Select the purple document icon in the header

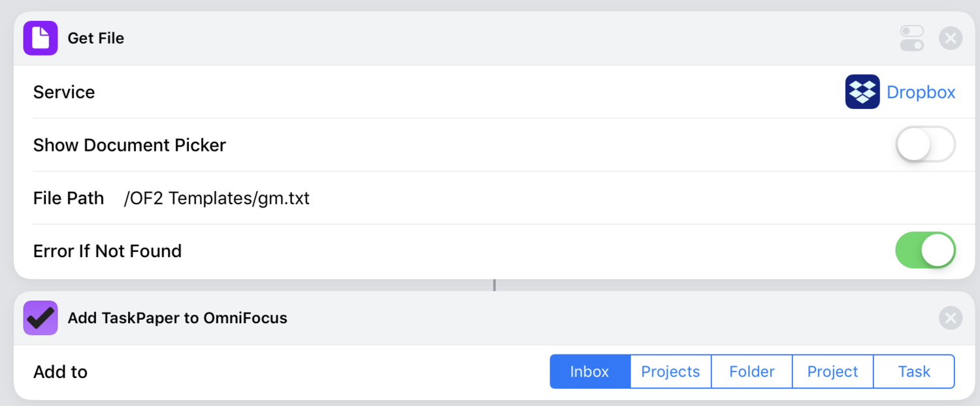coord(40,38)
